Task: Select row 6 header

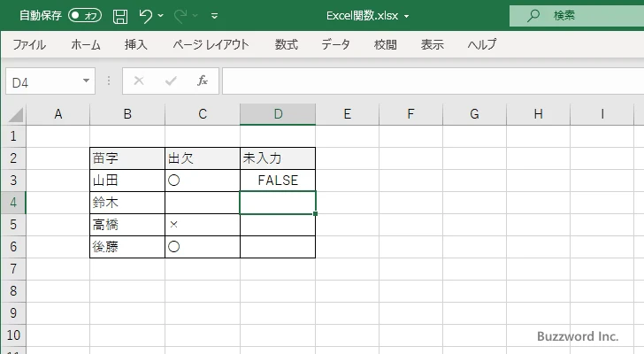Action: tap(13, 247)
